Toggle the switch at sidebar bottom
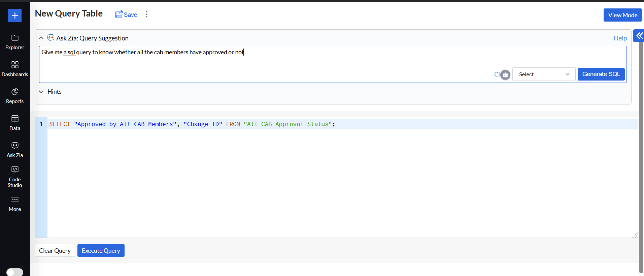Image resolution: width=644 pixels, height=276 pixels. click(15, 272)
